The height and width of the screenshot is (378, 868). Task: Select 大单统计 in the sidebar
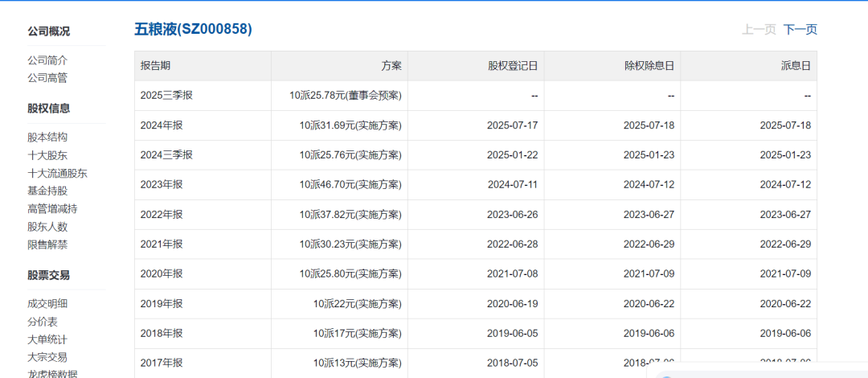(x=47, y=339)
